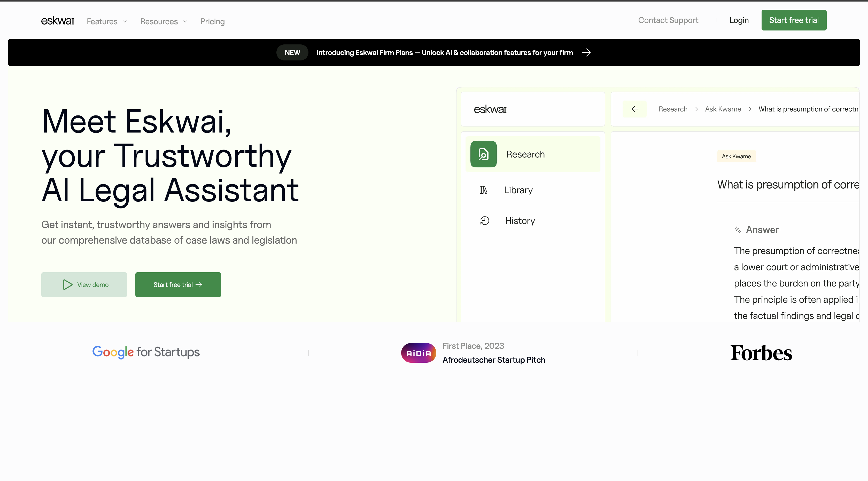868x481 pixels.
Task: Click the Afrodeutscher Startup Pitch text
Action: pos(494,360)
